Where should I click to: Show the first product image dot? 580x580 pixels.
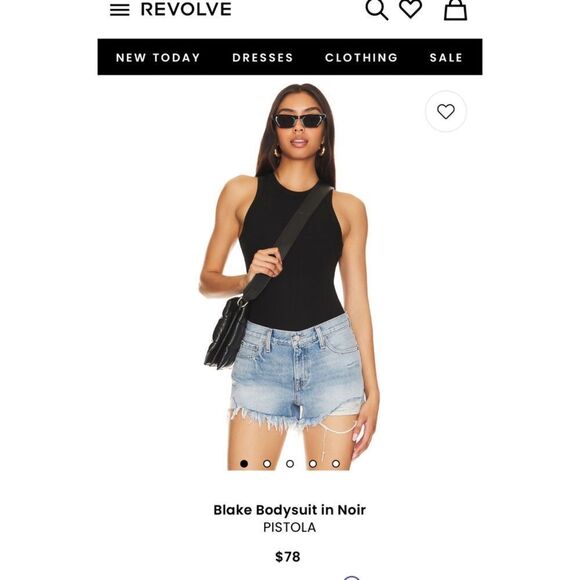244,463
